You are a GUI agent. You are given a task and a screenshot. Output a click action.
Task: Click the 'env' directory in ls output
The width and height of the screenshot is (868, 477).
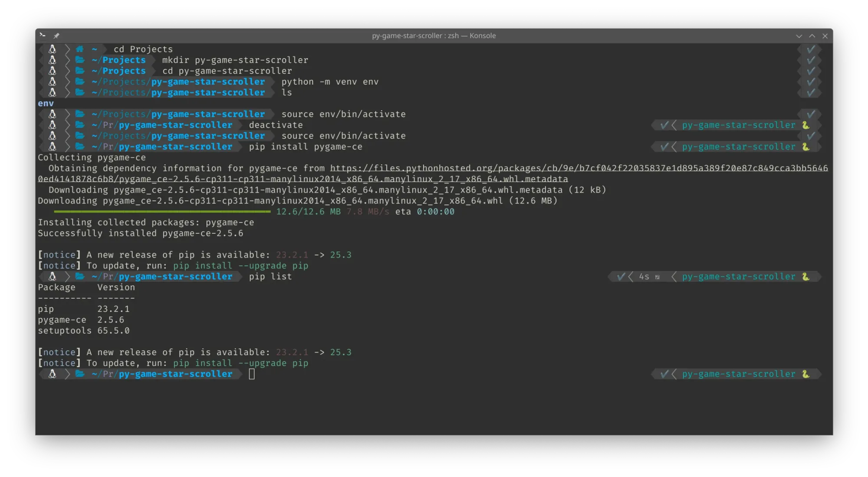46,103
